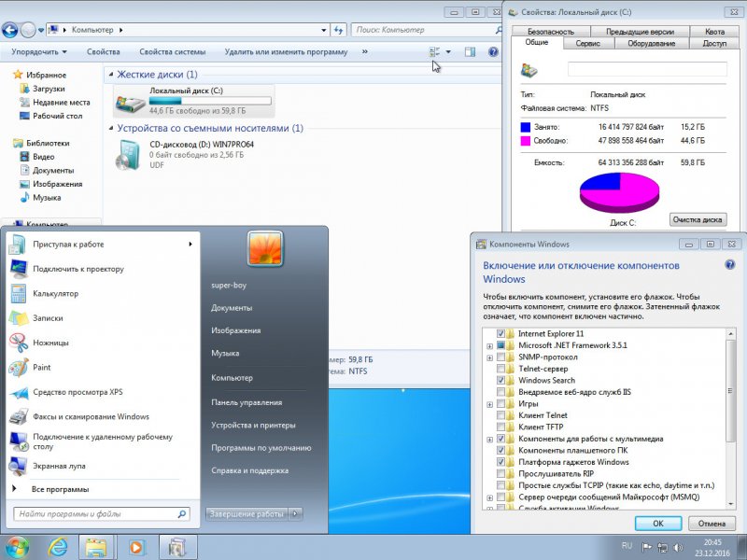
Task: Open shutdown options arrow next to Завершение работы
Action: (x=295, y=514)
